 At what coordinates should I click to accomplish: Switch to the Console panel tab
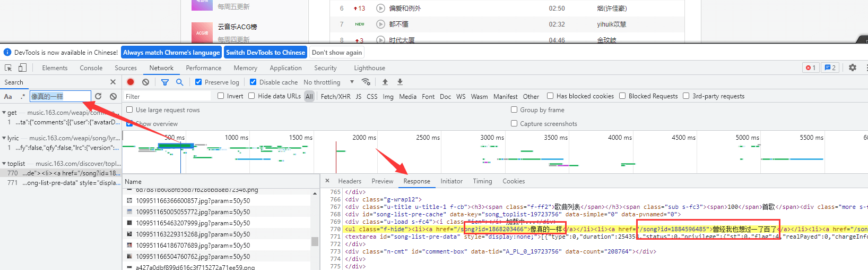pos(91,68)
